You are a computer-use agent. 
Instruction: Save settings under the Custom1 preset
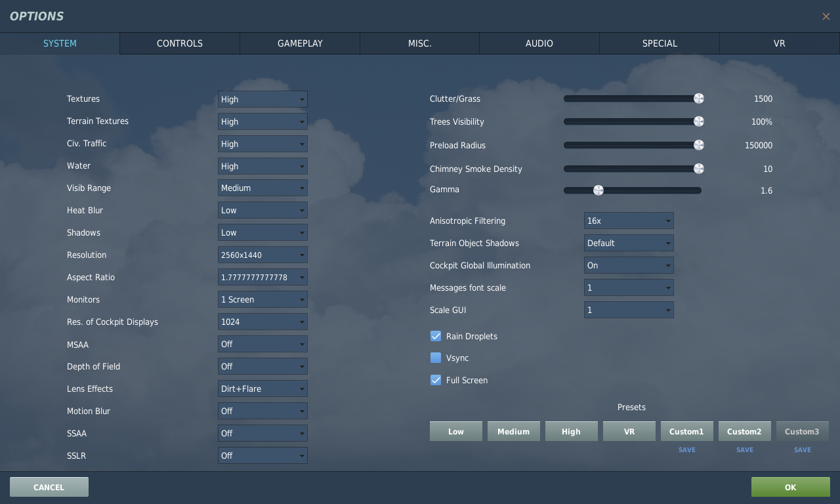coord(687,450)
